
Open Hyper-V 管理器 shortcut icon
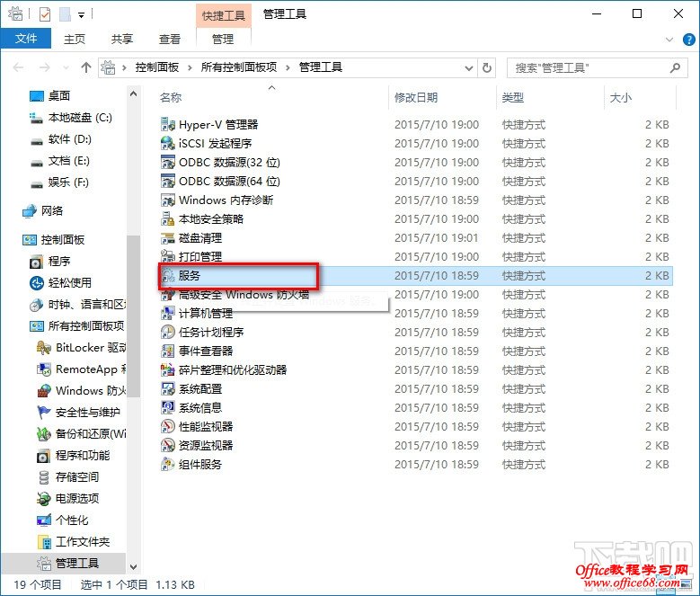click(x=167, y=125)
